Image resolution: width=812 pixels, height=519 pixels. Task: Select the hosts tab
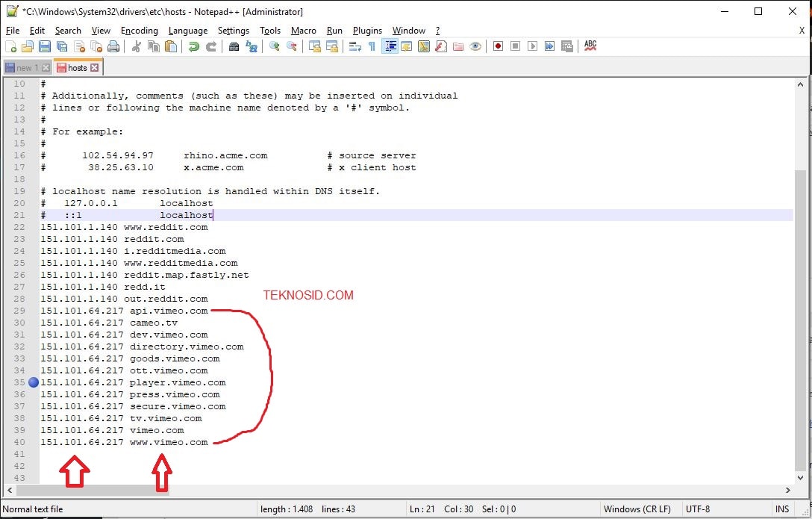tap(78, 68)
